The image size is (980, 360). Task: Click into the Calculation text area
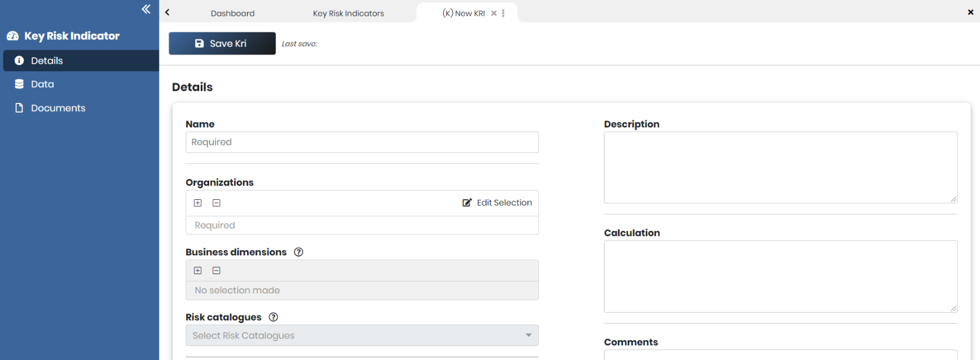pyautogui.click(x=780, y=276)
